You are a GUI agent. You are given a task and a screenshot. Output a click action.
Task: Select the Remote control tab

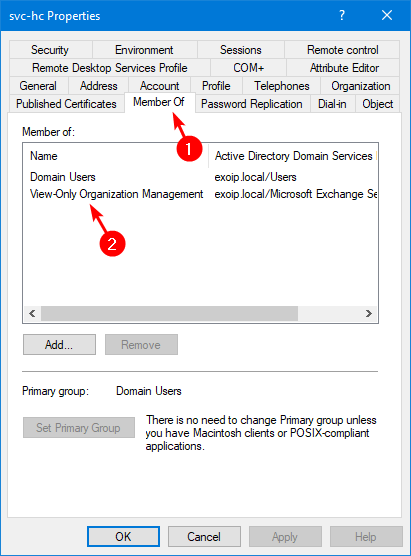pos(342,50)
